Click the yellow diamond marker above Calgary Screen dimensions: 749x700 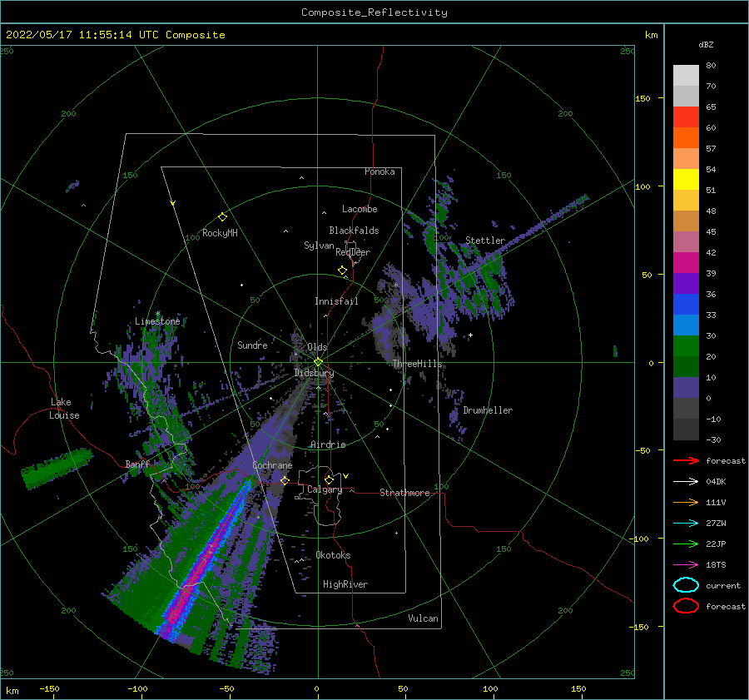click(329, 479)
